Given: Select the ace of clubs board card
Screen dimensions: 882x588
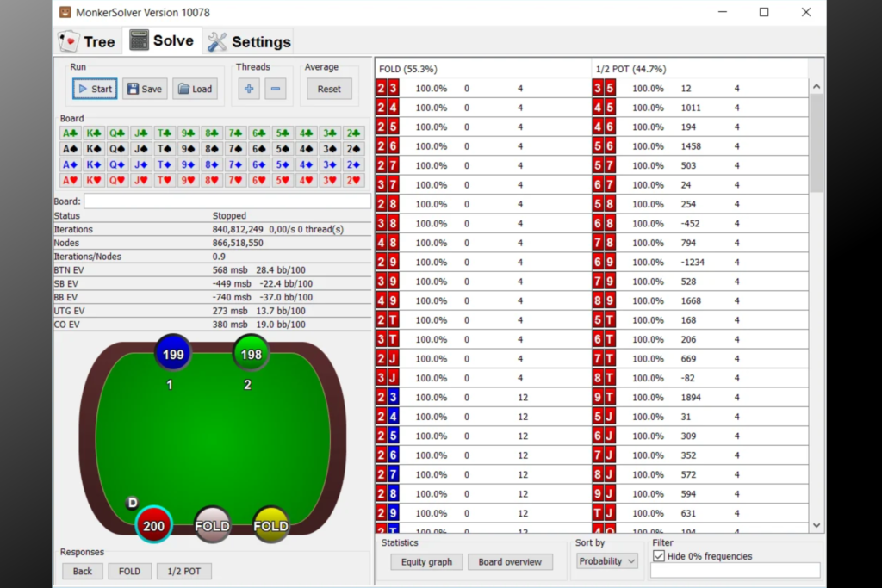Looking at the screenshot, I should 70,133.
